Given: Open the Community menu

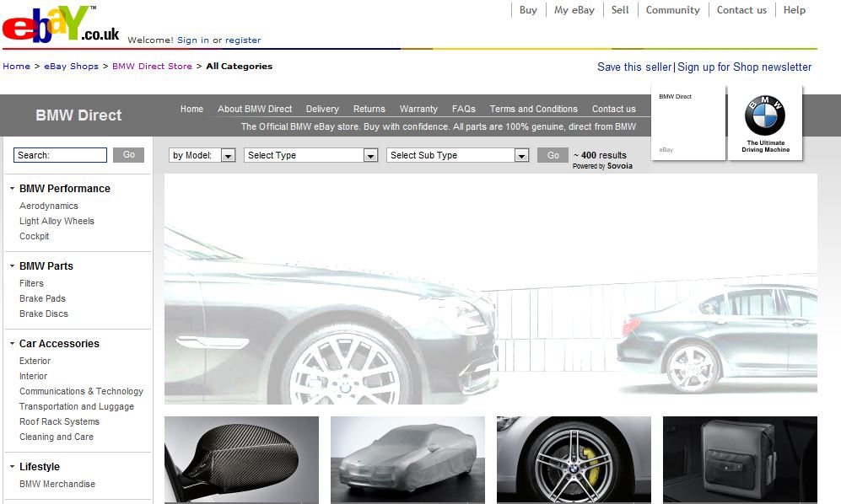Looking at the screenshot, I should click(672, 9).
